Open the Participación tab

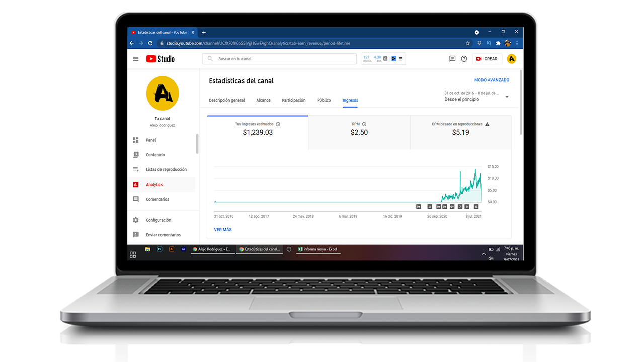294,100
